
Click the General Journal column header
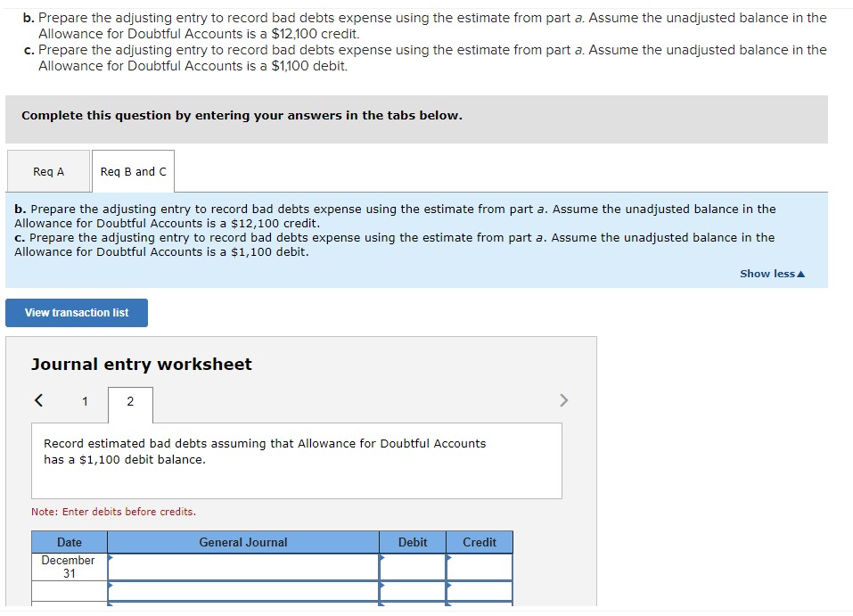click(x=243, y=542)
